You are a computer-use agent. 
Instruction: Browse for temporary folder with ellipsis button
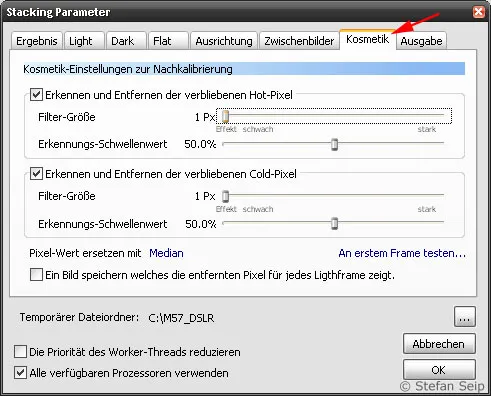(465, 317)
